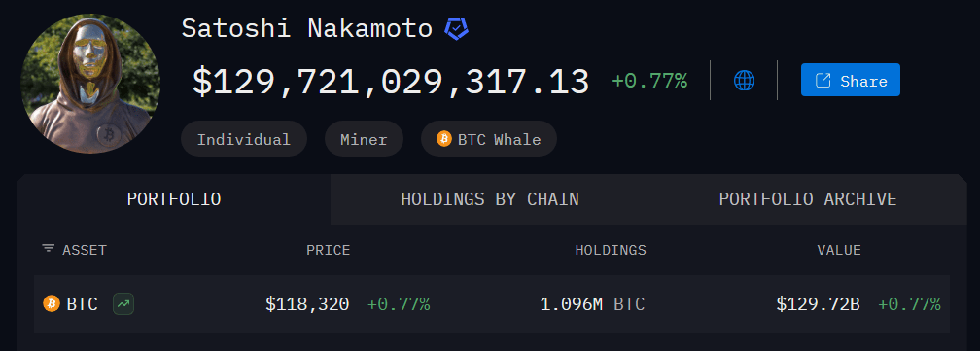Click the Share button

(850, 80)
